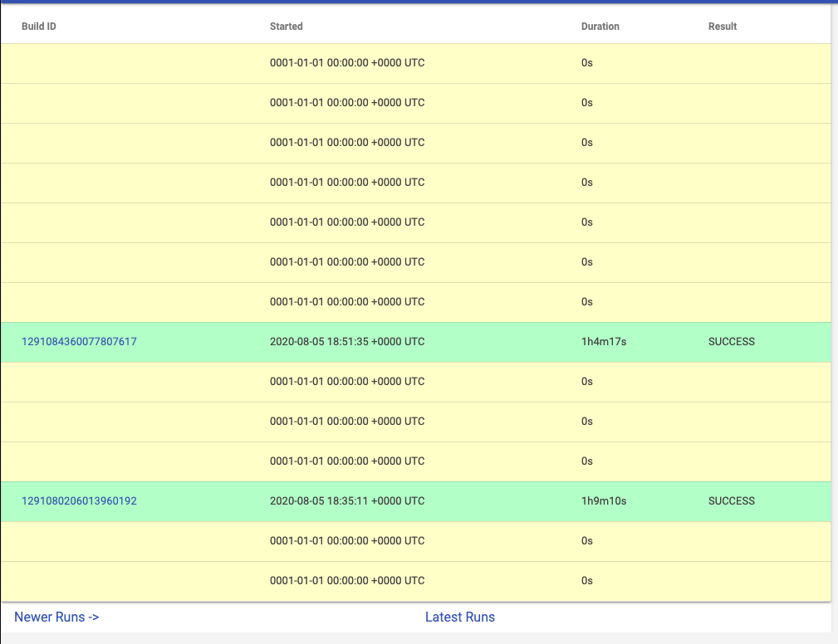Sort by the Duration column header
The image size is (838, 644).
click(x=600, y=26)
